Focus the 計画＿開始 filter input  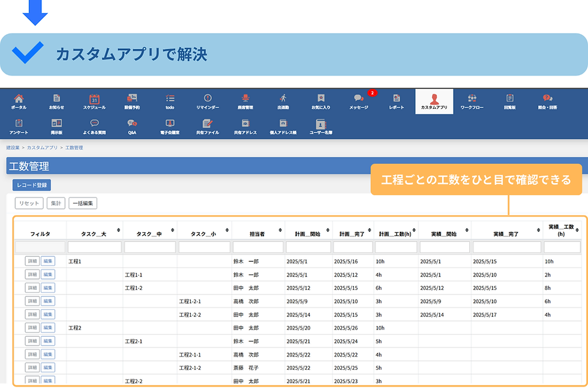308,247
